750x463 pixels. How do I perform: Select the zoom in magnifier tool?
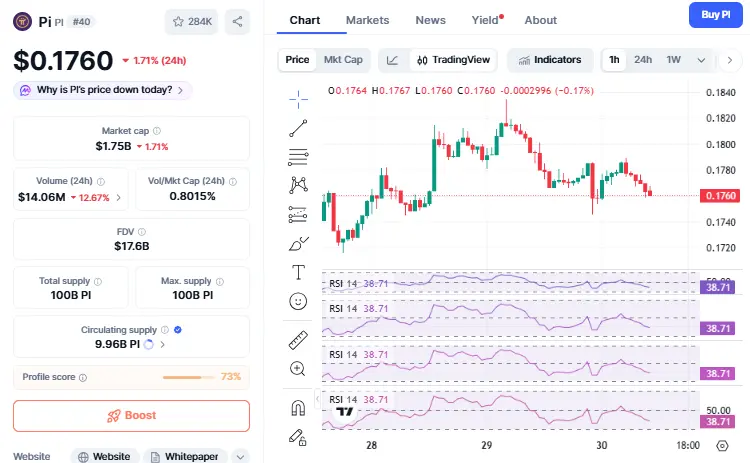tap(298, 368)
